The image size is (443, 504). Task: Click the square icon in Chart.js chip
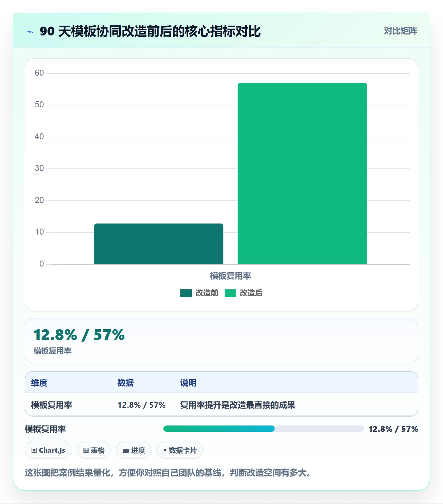tap(34, 450)
